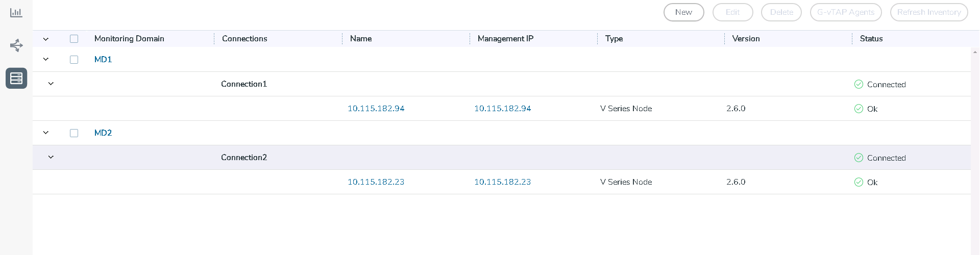Toggle the select-all header checkbox
This screenshot has width=980, height=255.
point(74,39)
